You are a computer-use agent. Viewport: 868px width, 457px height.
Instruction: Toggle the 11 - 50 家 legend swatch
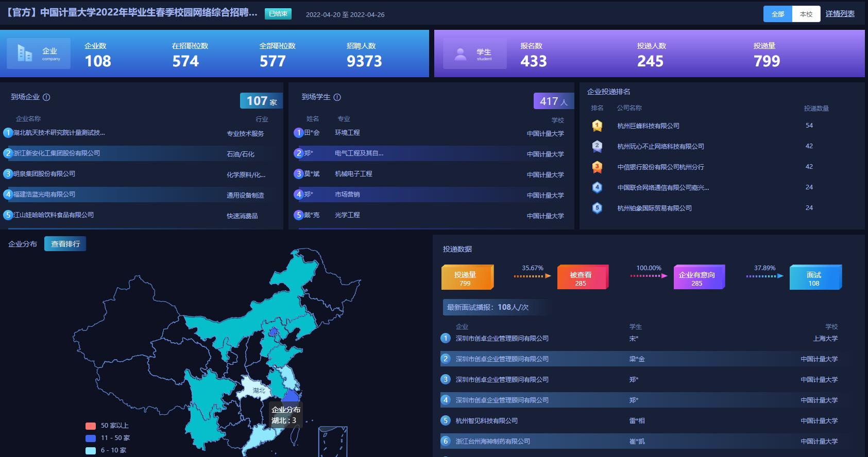(x=91, y=438)
